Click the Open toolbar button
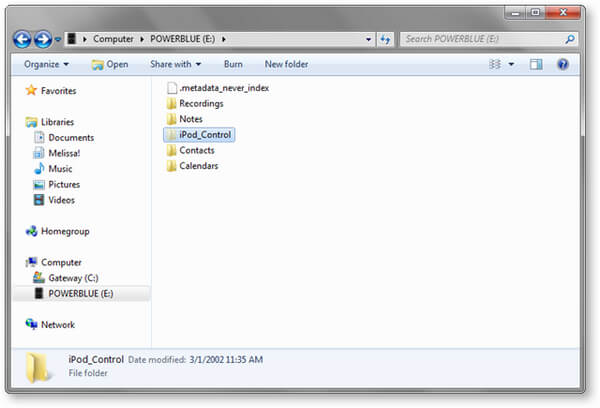This screenshot has height=408, width=600. (x=110, y=64)
